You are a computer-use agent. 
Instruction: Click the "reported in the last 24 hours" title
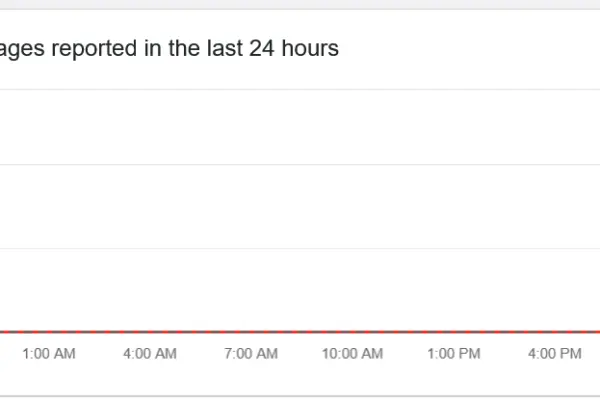click(170, 48)
